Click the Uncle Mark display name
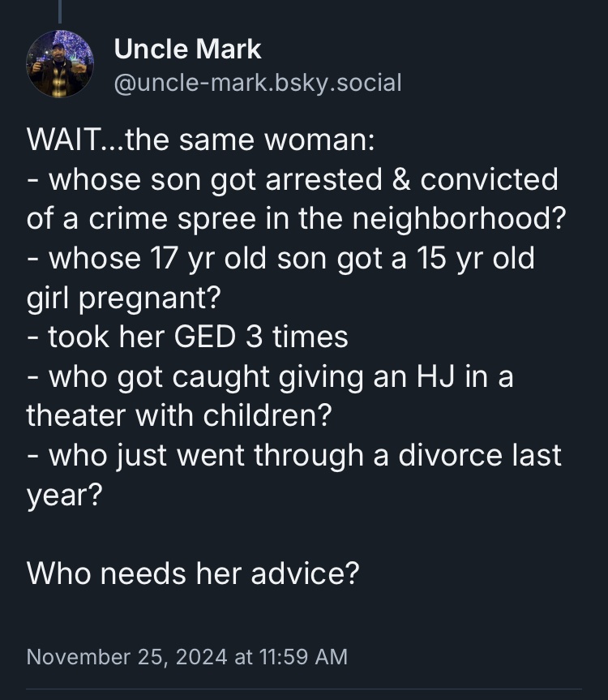The height and width of the screenshot is (700, 608). coord(187,49)
